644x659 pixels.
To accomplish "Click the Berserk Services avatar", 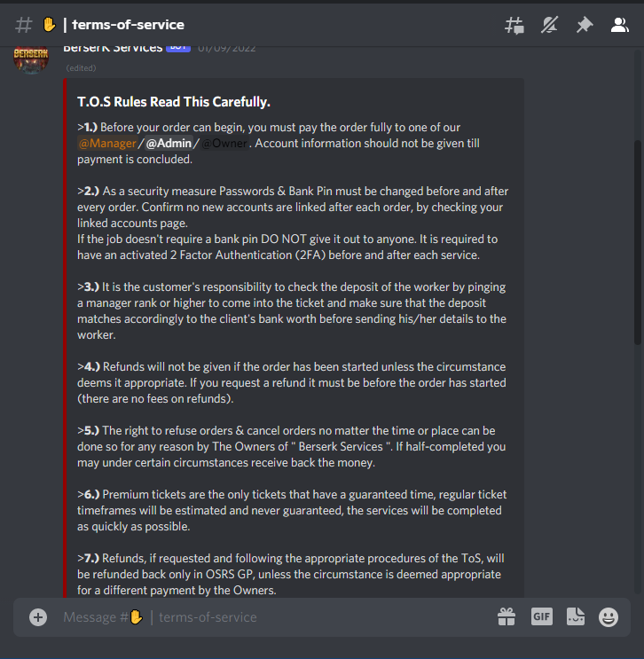I will tap(31, 59).
